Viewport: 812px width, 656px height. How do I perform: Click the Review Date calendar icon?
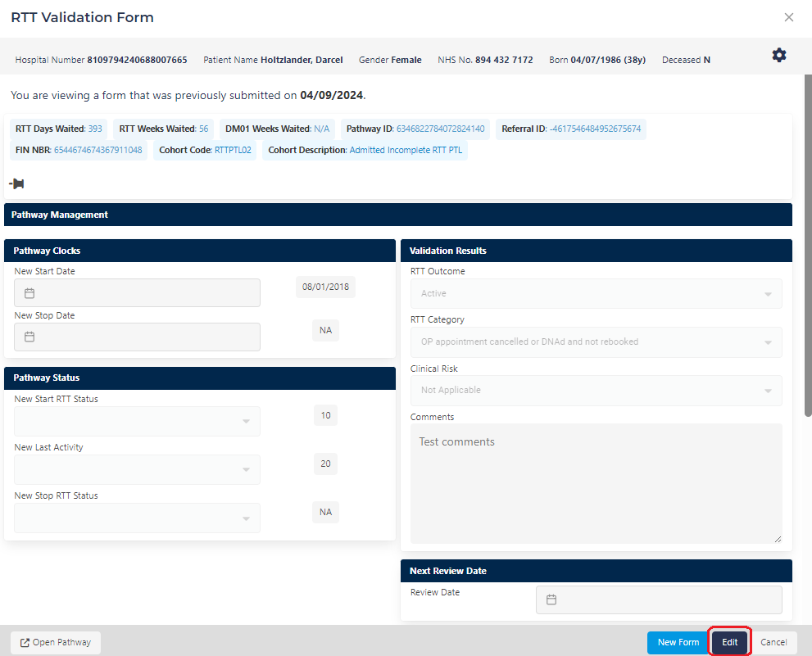551,599
